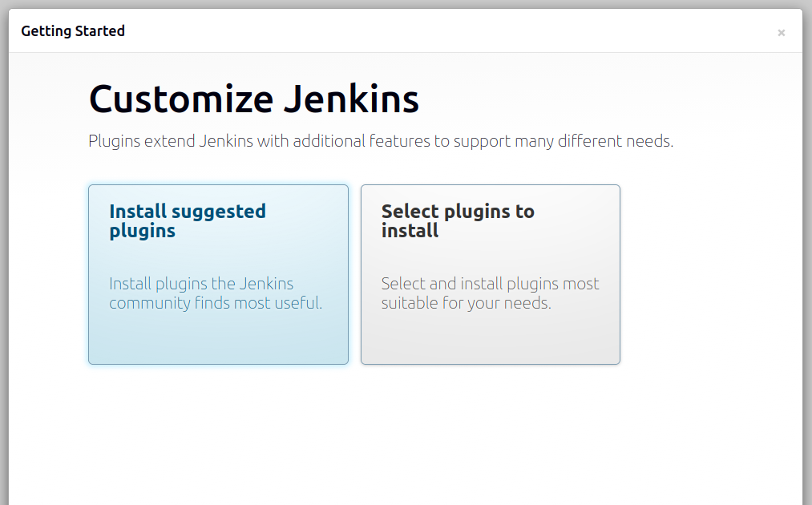Screen dimensions: 812x505
Task: Click "community finds most useful" text line
Action: (216, 304)
